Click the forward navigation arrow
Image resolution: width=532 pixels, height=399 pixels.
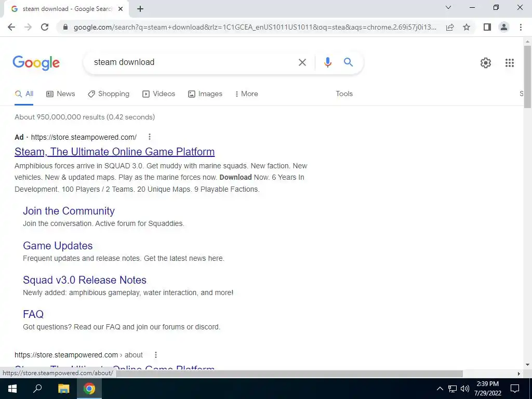[28, 27]
